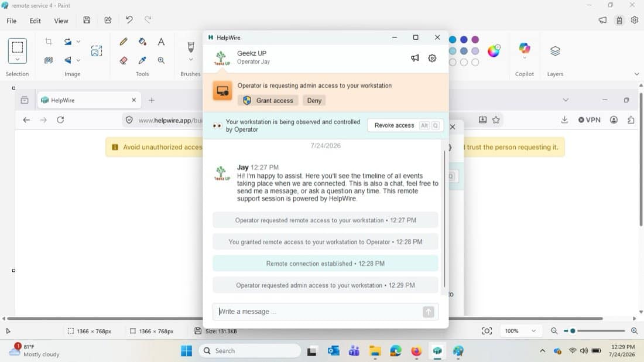Click the Remove background icon
This screenshot has height=362, width=644.
(x=49, y=60)
